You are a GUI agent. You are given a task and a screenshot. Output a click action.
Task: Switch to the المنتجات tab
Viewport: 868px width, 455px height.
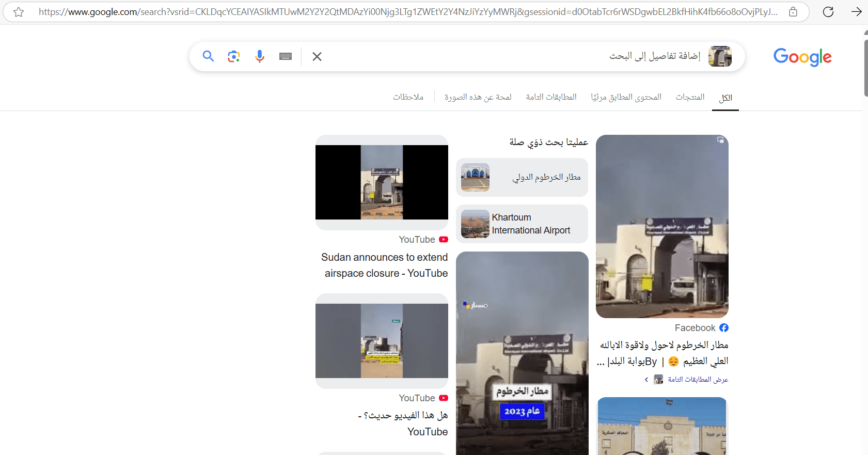tap(690, 97)
